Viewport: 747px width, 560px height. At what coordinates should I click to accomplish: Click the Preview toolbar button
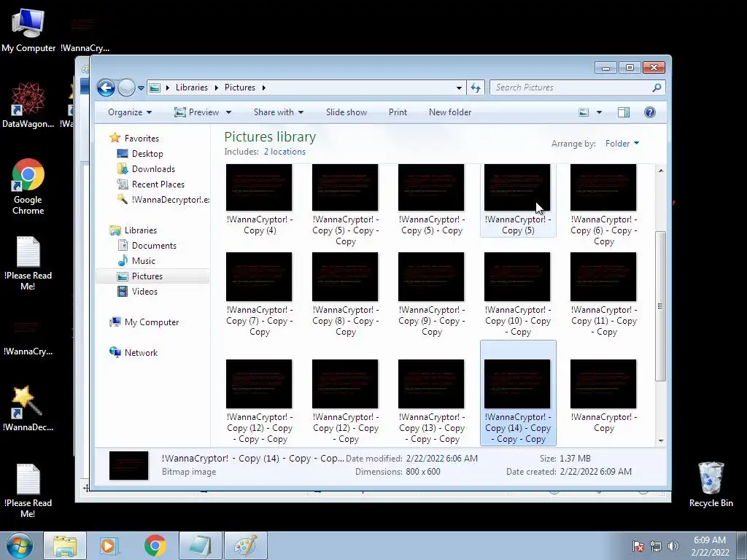[x=197, y=112]
